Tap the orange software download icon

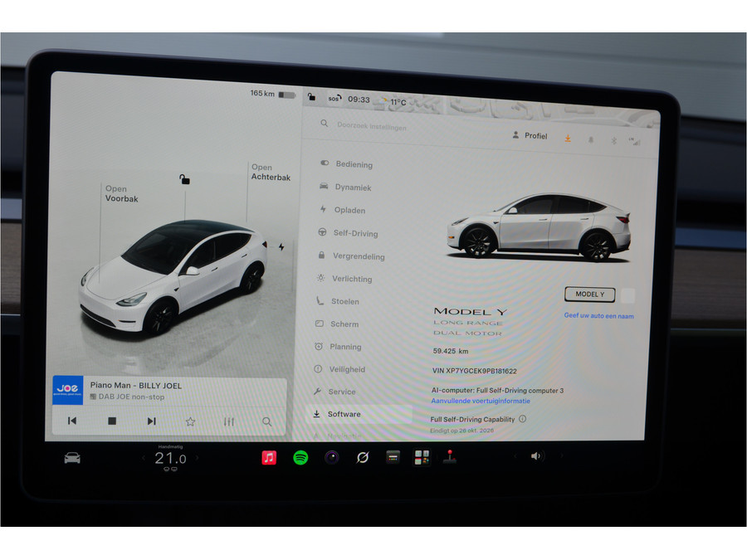pos(568,138)
